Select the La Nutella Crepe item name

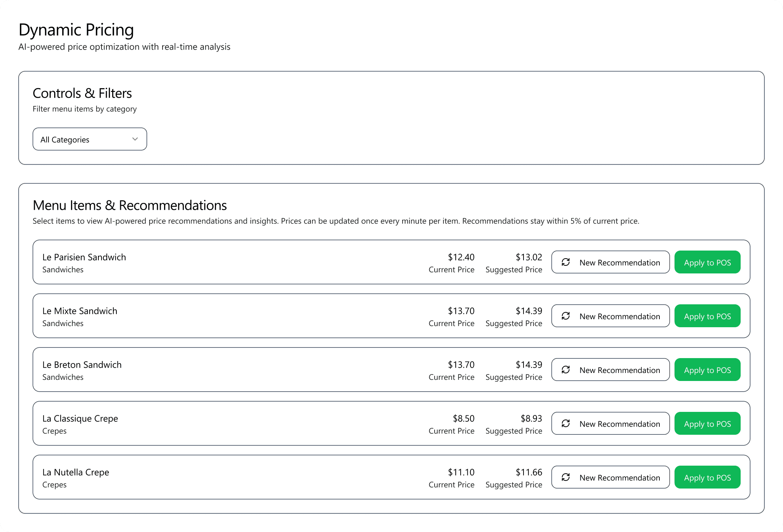pos(76,472)
